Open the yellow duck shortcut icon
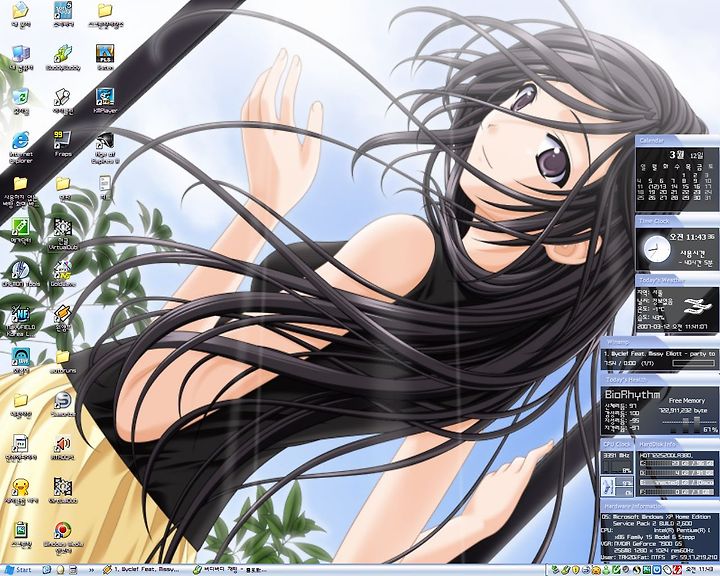This screenshot has height=576, width=720. pyautogui.click(x=21, y=487)
